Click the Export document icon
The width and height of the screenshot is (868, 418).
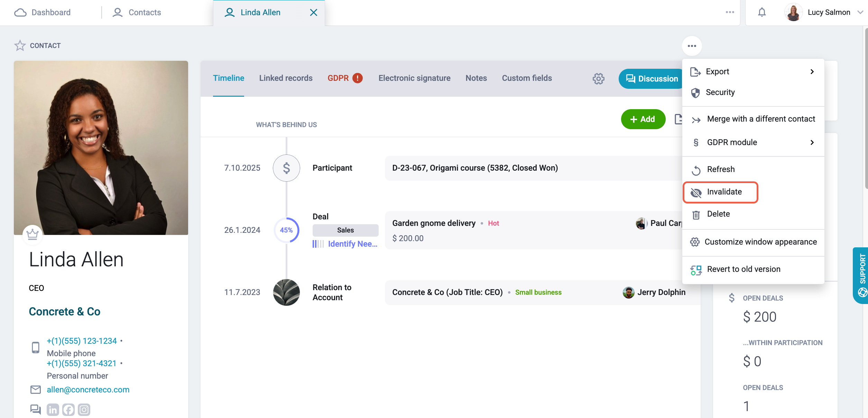695,72
